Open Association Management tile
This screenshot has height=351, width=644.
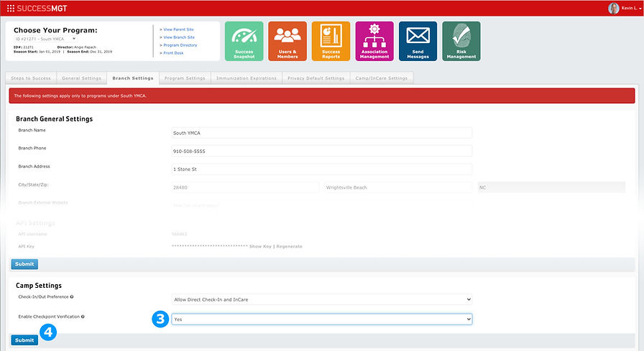pyautogui.click(x=374, y=42)
